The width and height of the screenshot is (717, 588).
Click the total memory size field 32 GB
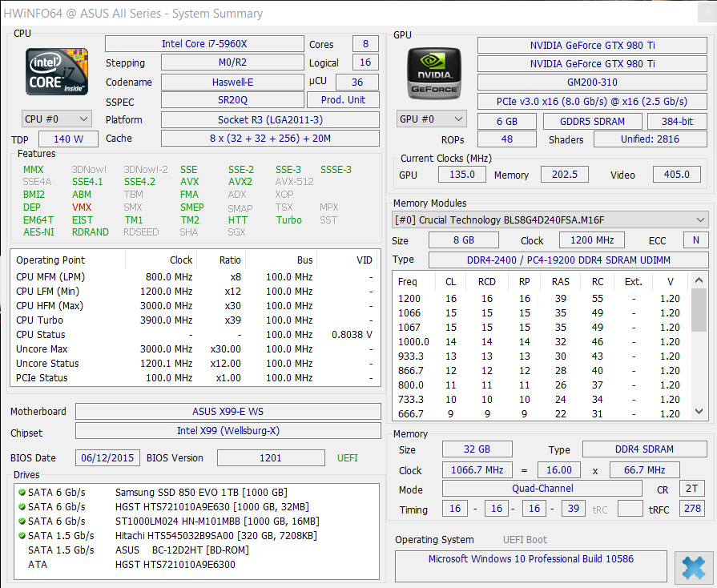(x=477, y=449)
